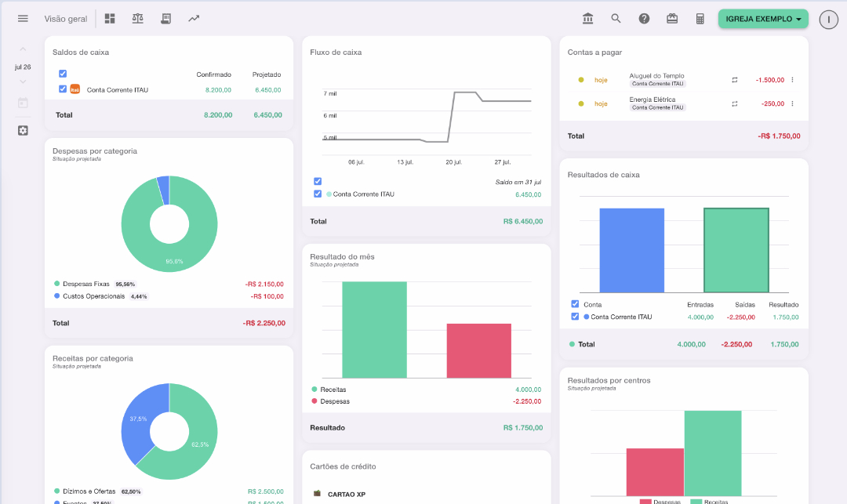The height and width of the screenshot is (504, 847).
Task: Select the Visão geral tab
Action: coord(65,19)
